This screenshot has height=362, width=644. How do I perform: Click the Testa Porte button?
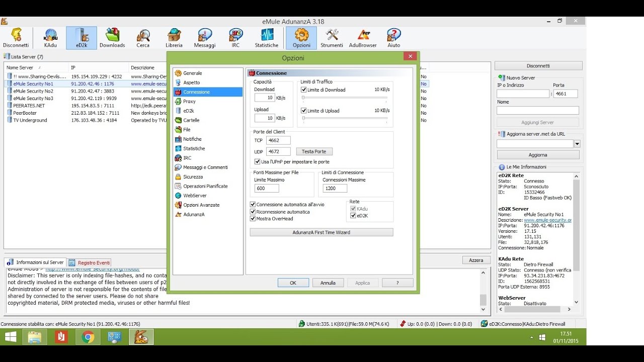314,151
